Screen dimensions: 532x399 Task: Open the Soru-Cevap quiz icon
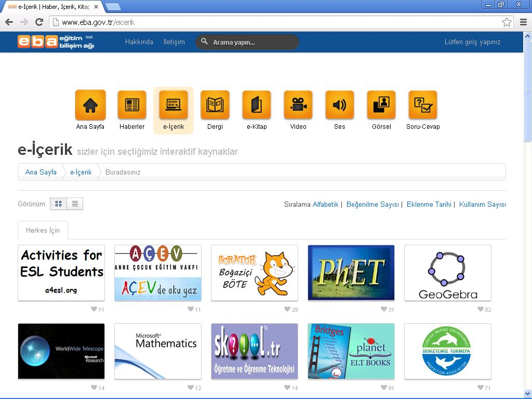point(423,105)
